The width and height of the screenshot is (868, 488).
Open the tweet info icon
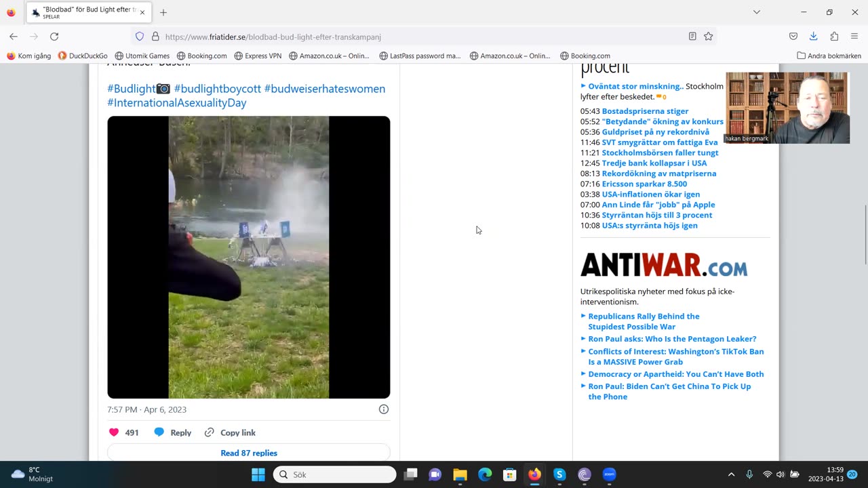pyautogui.click(x=384, y=409)
